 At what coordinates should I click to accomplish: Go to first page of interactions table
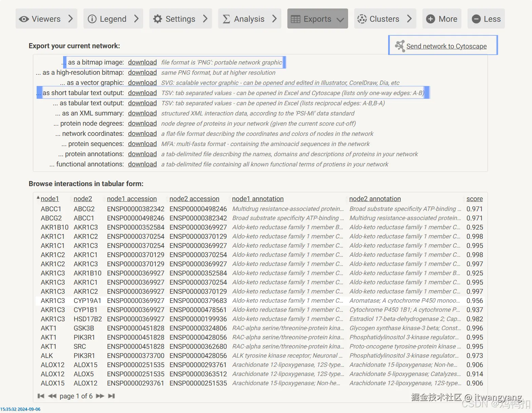point(41,396)
